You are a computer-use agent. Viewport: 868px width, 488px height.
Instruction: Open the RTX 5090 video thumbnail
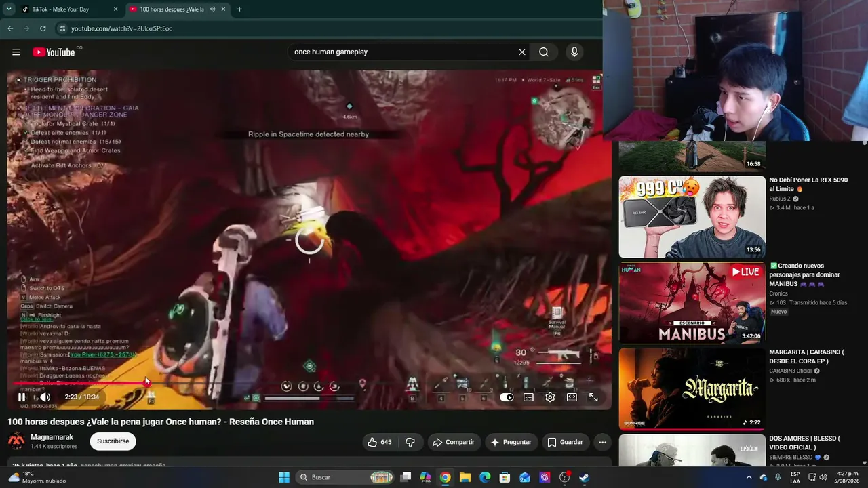coord(692,217)
